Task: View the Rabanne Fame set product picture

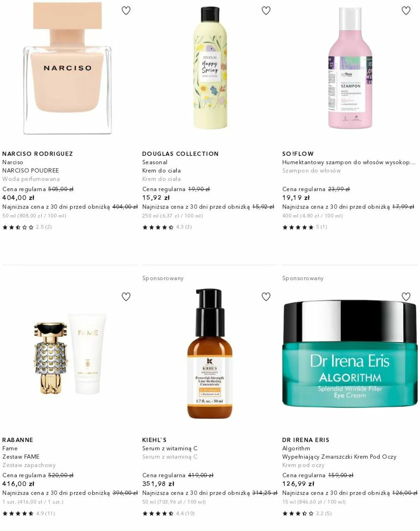Action: 70,354
